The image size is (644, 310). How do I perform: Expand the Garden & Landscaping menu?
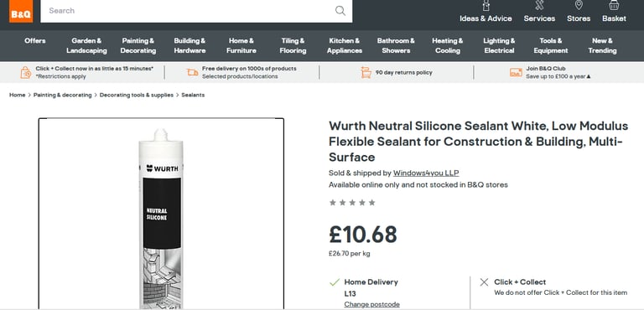coord(86,45)
